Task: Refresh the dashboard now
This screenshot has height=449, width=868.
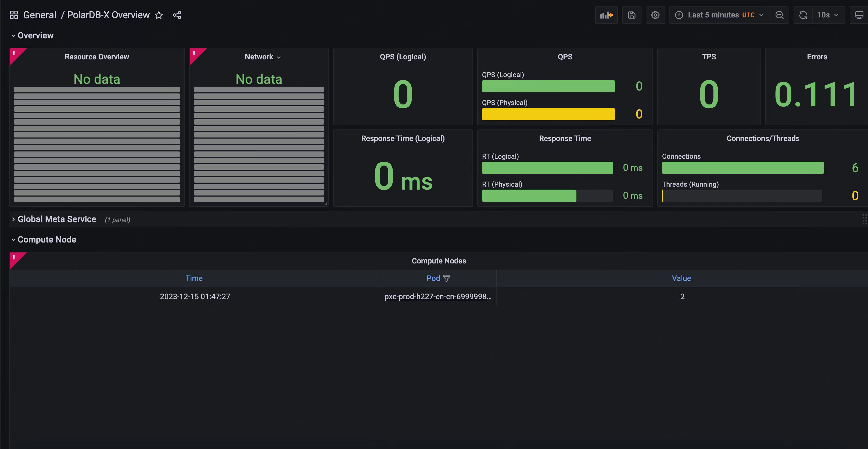Action: (803, 15)
